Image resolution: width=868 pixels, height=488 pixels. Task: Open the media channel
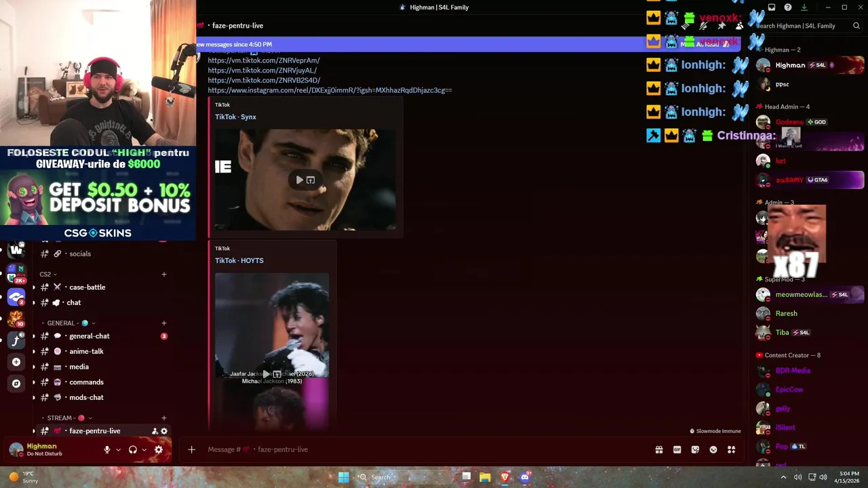point(102,367)
